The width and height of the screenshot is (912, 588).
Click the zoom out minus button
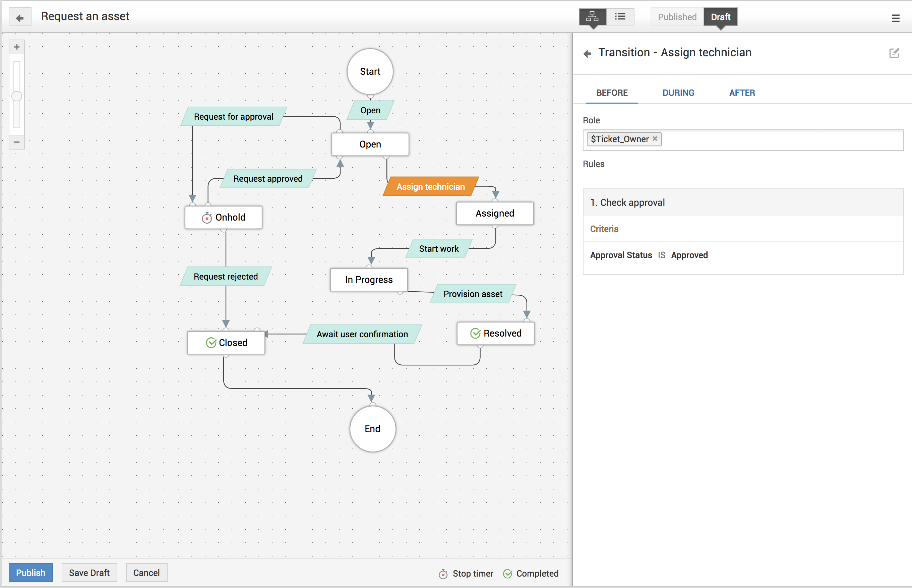click(17, 142)
